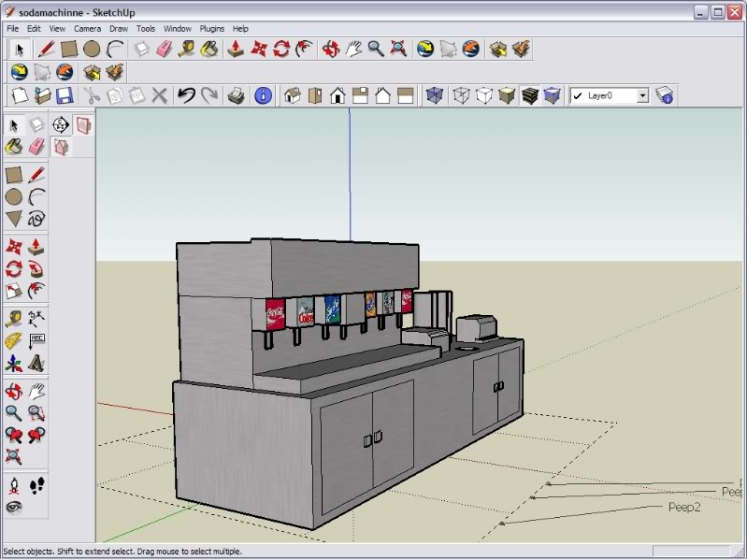Select the Look Around eye tool
The width and height of the screenshot is (747, 560).
tap(14, 508)
